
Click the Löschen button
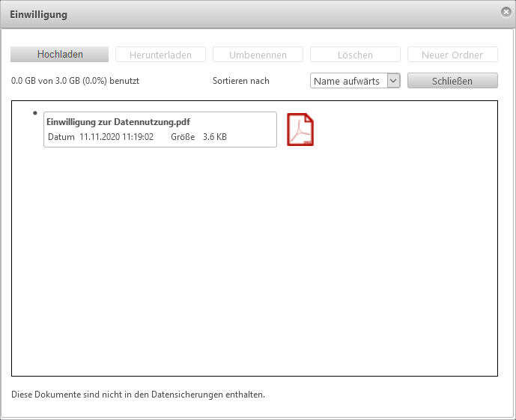click(x=355, y=55)
